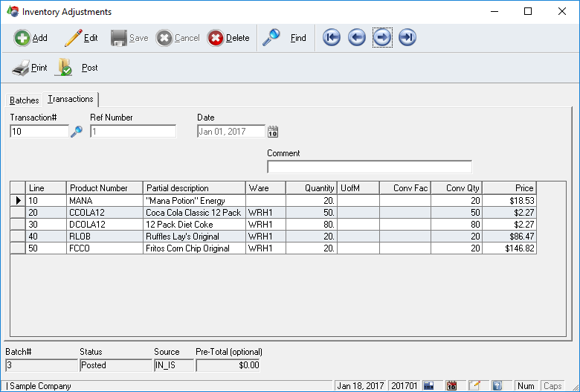Click the Edit pencil icon
The image size is (580, 392).
coord(73,38)
